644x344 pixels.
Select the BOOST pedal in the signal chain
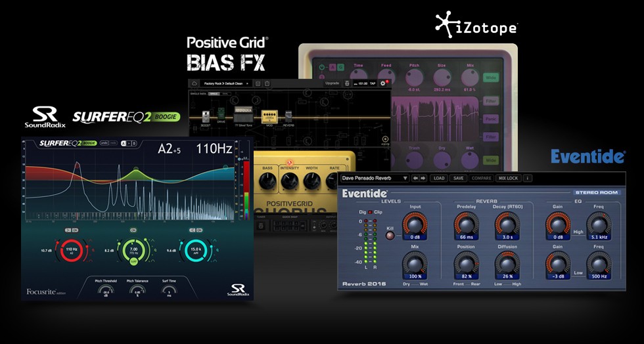(206, 117)
